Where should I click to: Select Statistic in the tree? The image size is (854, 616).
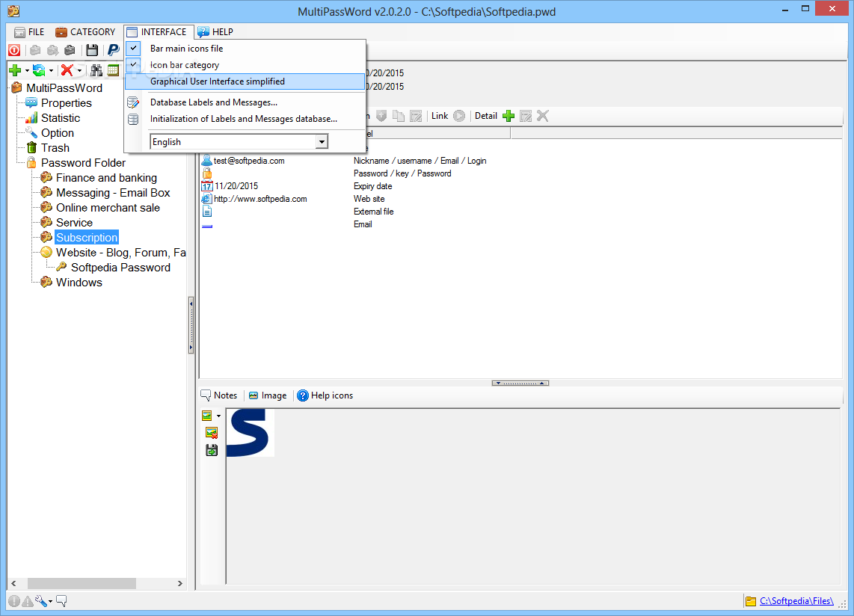pyautogui.click(x=61, y=118)
